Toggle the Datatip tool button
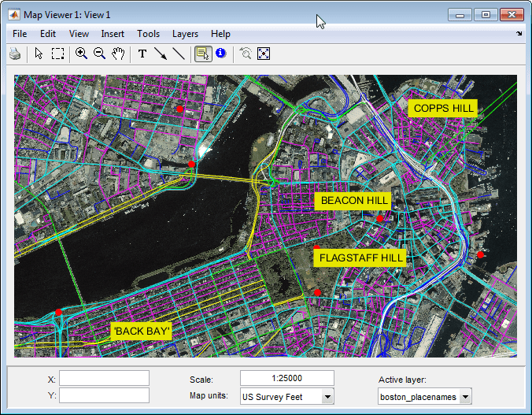The image size is (532, 415). tap(202, 54)
